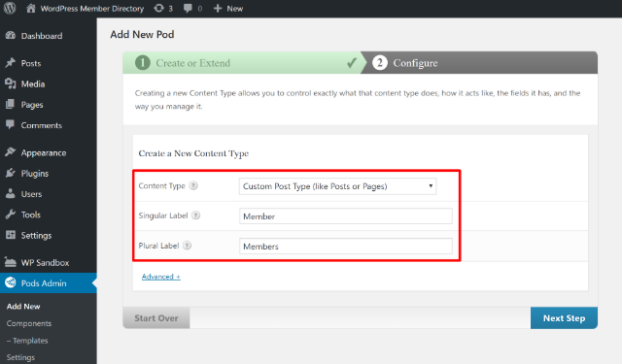Click the Settings sliders icon
The width and height of the screenshot is (622, 364).
[x=11, y=235]
